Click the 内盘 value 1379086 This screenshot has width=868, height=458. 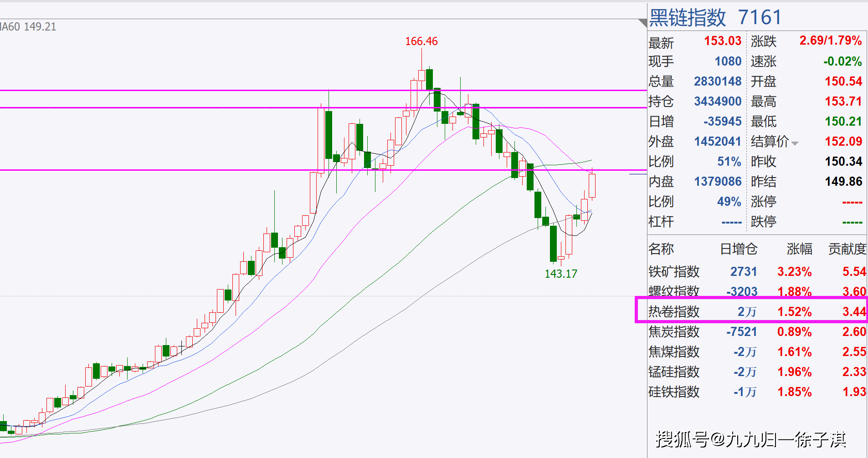tap(718, 182)
